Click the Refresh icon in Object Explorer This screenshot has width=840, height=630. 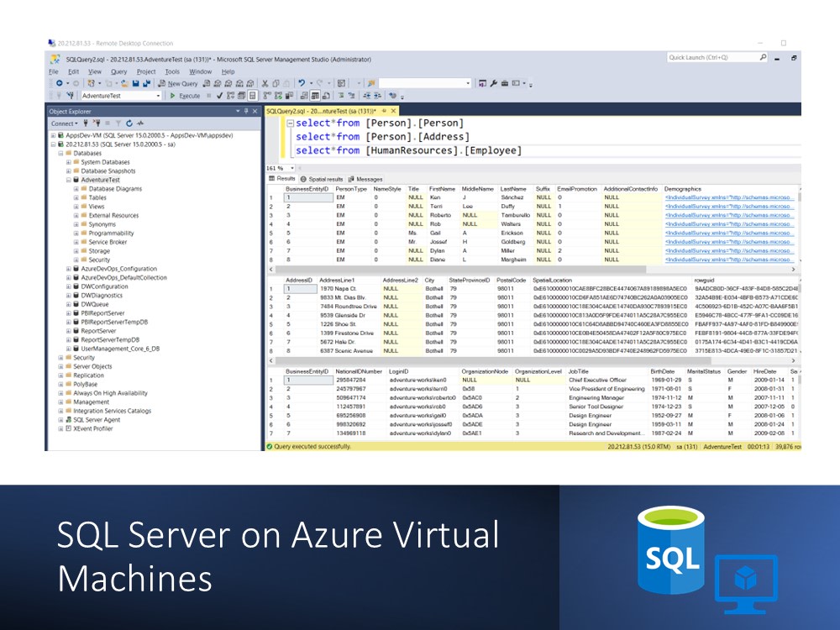[129, 123]
